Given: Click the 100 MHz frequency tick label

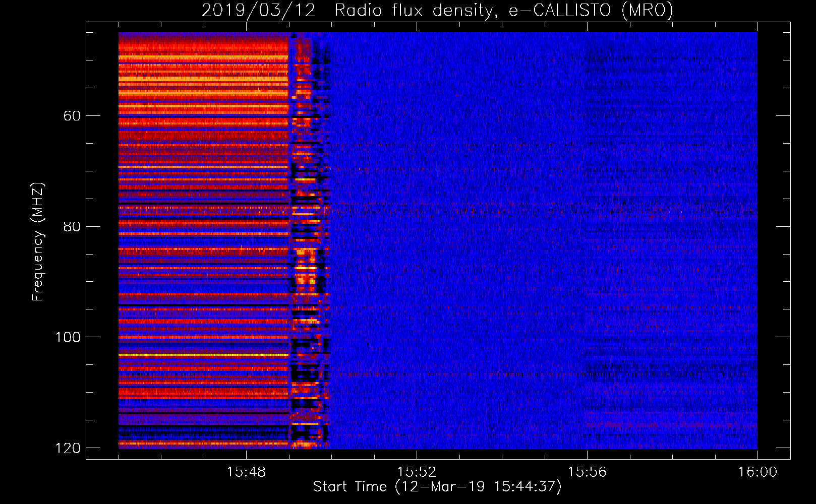Looking at the screenshot, I should (x=68, y=337).
